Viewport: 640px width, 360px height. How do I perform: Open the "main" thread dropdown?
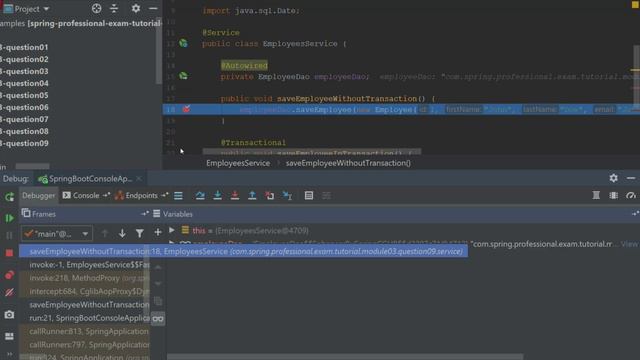(x=57, y=234)
